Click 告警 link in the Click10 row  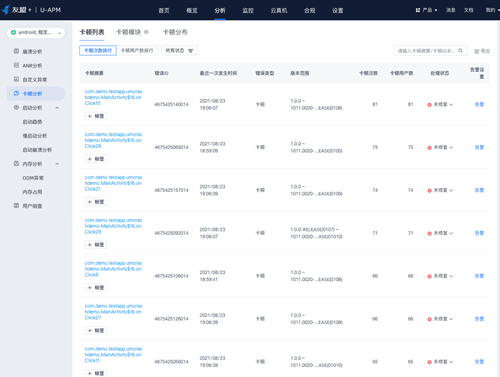(479, 104)
